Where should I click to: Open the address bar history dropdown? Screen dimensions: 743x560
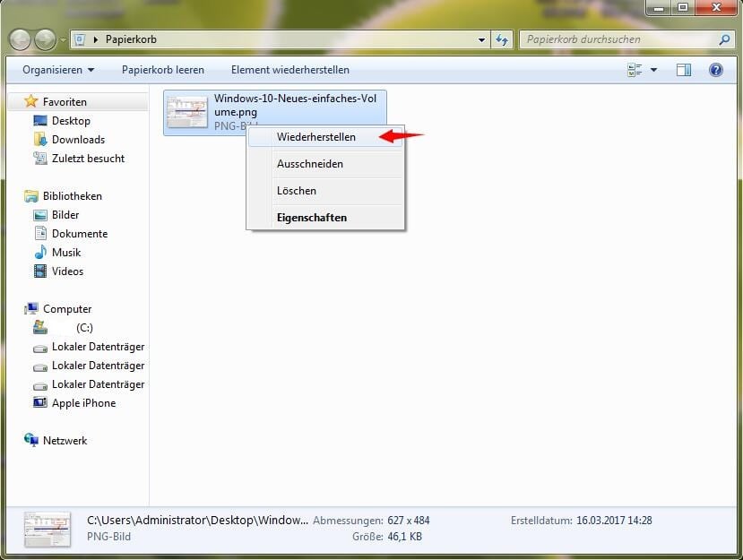click(481, 39)
